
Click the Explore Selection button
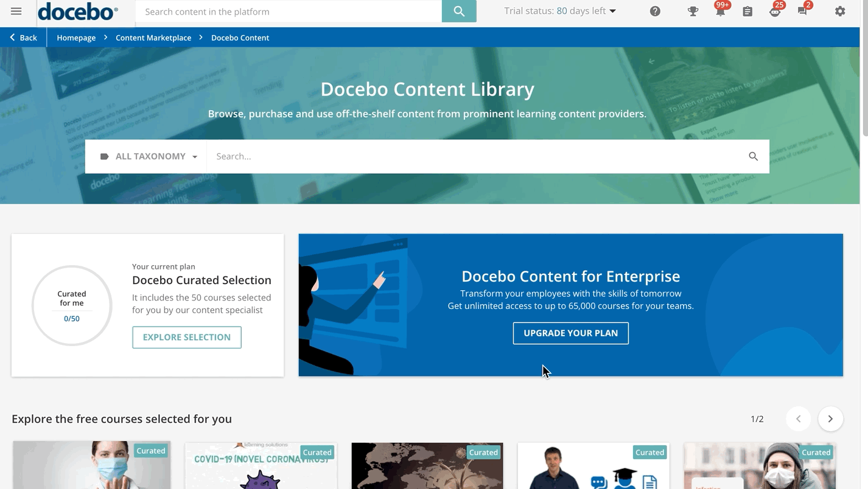pyautogui.click(x=187, y=338)
